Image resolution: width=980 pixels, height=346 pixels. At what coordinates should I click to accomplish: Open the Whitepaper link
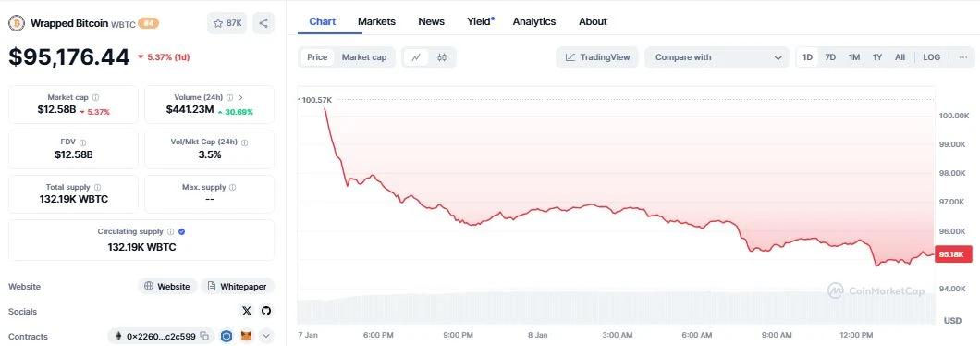(237, 286)
